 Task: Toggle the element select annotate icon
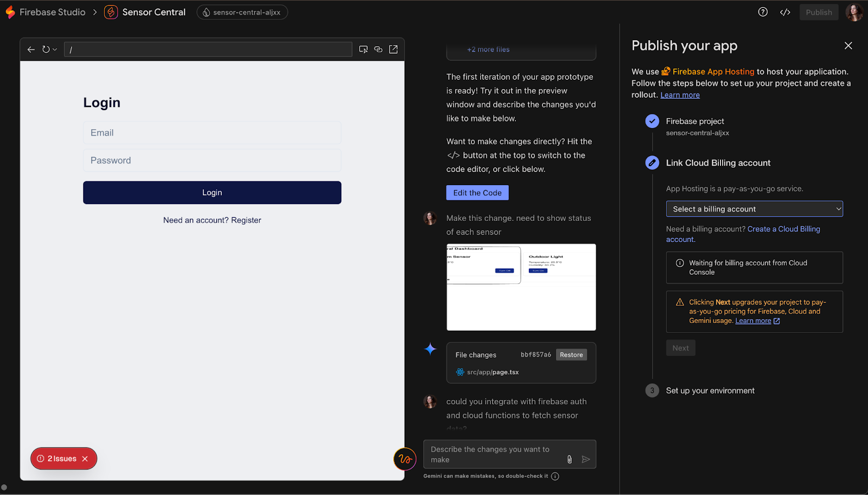point(363,49)
